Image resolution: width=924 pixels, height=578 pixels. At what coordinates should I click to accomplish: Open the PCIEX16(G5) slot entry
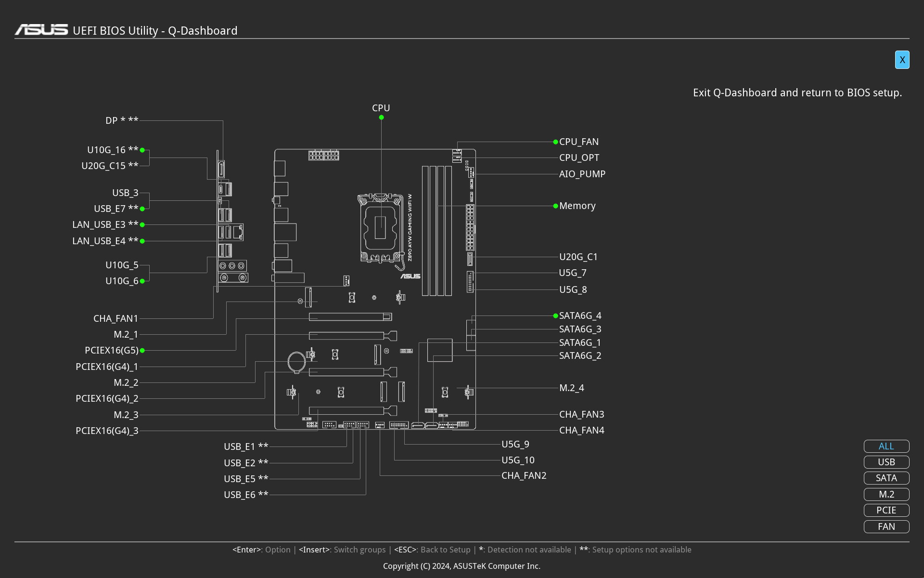click(x=111, y=350)
